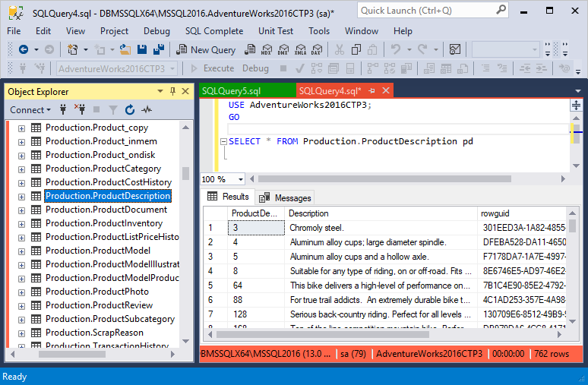Click the rowguid column header
Screen dimensions: 588x385
point(523,213)
